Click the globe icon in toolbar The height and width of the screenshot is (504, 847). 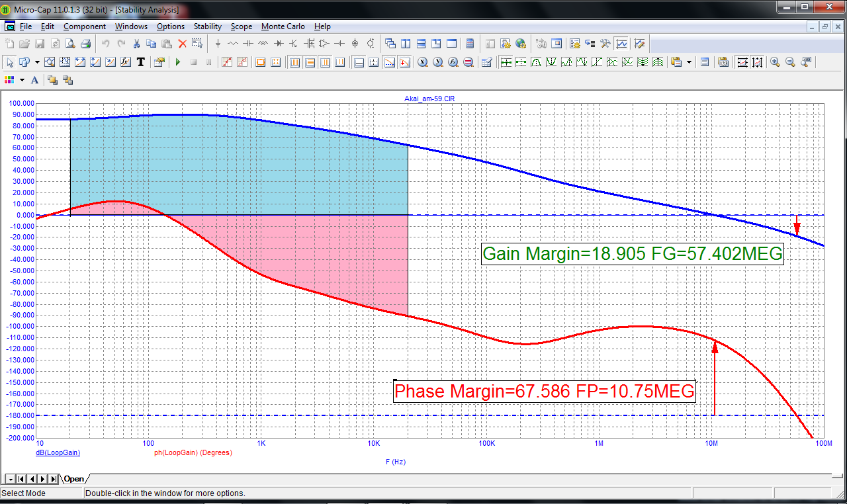point(521,44)
